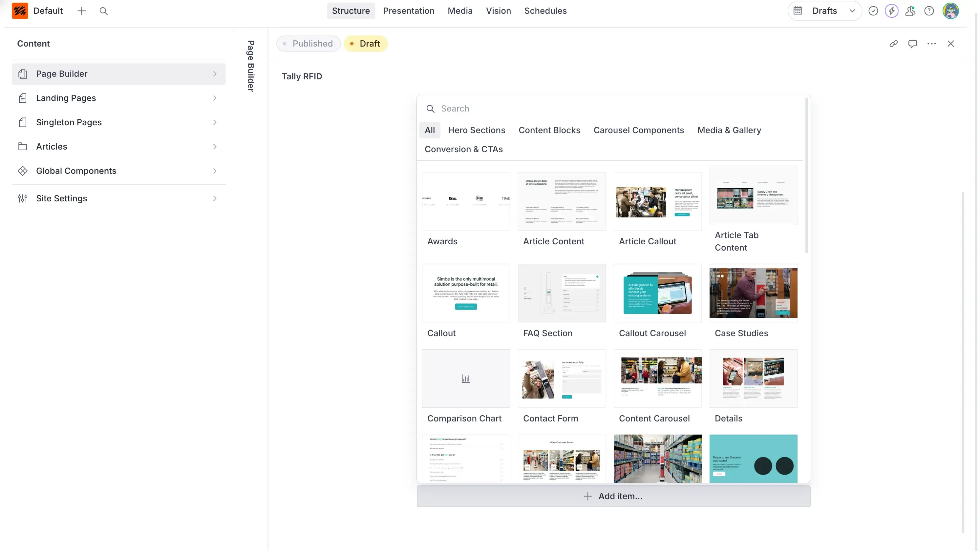Expand the Global Components chevron
The height and width of the screenshot is (551, 980).
pos(215,171)
